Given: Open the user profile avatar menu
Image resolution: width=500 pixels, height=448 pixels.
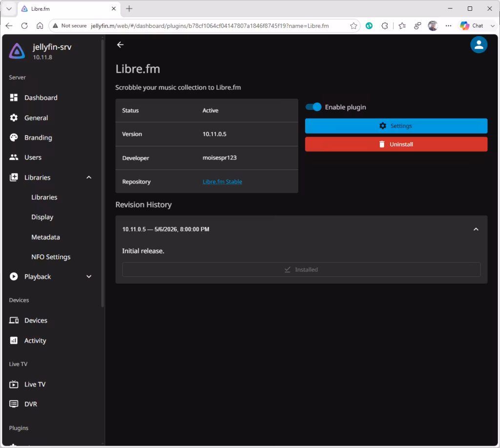Looking at the screenshot, I should coord(479,44).
